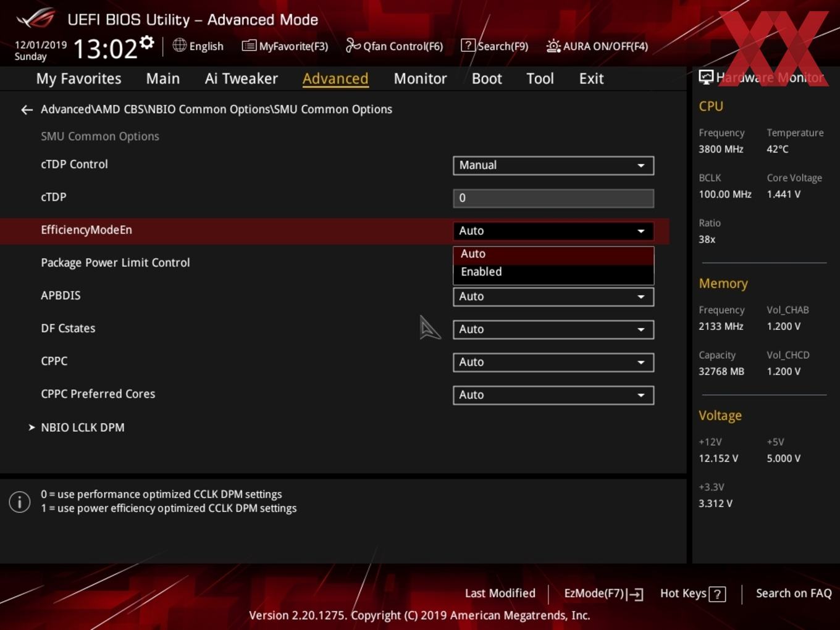Switch to the My Favorites tab
The height and width of the screenshot is (630, 840).
tap(78, 78)
